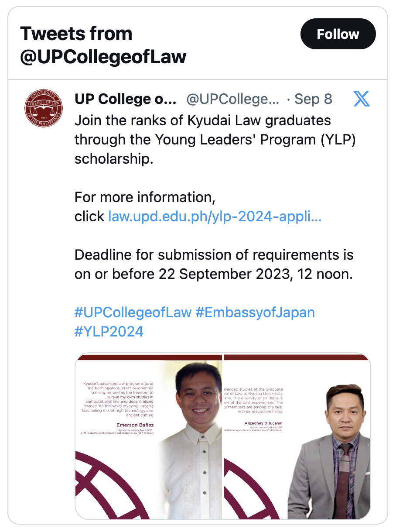Click the @UPCollege... handle beside the name

[x=233, y=99]
